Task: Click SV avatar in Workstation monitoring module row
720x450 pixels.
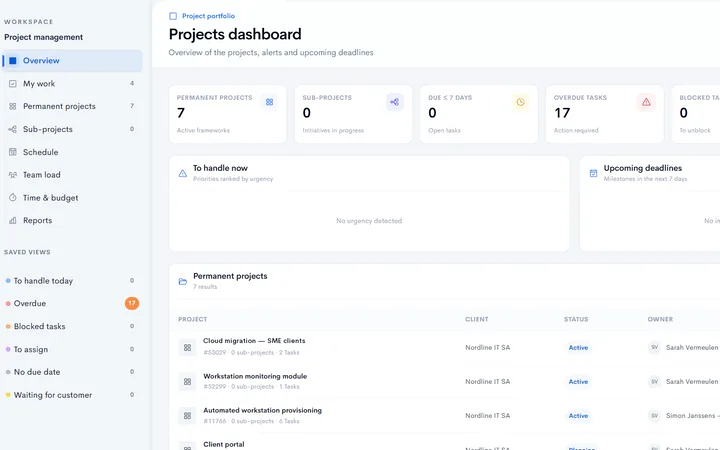Action: (654, 382)
